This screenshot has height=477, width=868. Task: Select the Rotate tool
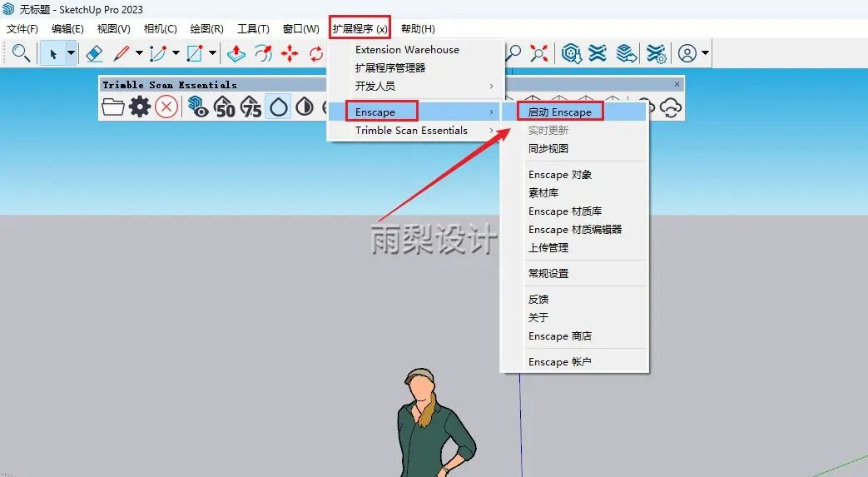(316, 53)
